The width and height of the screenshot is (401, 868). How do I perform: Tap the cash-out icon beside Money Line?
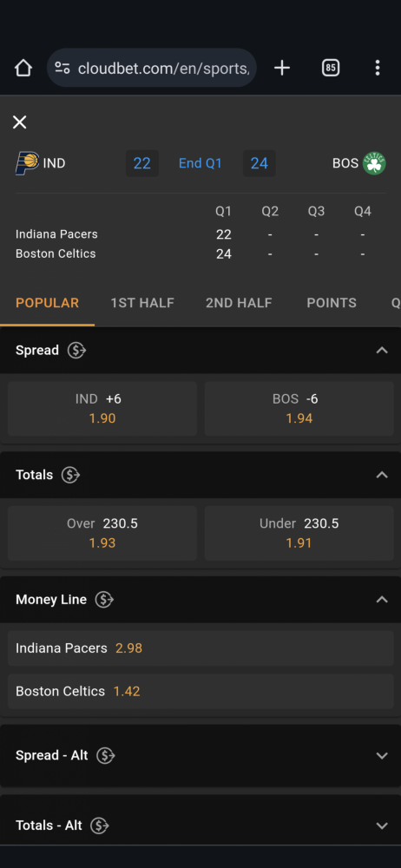(x=104, y=600)
